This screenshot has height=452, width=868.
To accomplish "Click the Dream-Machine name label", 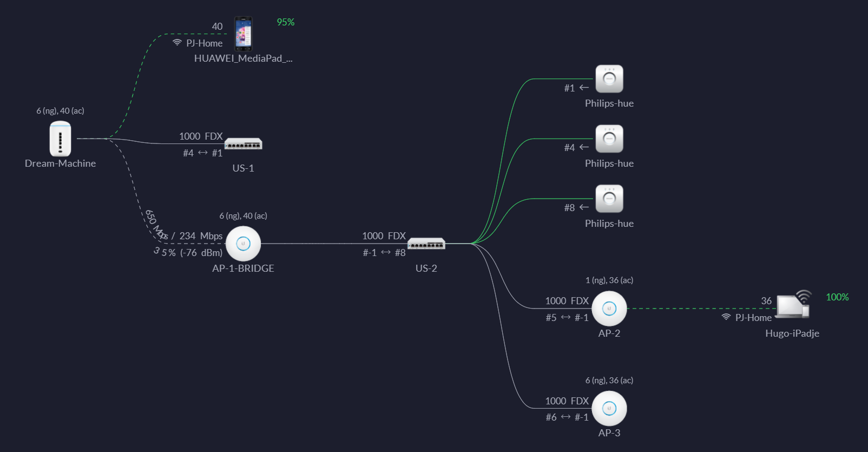I will (x=60, y=163).
